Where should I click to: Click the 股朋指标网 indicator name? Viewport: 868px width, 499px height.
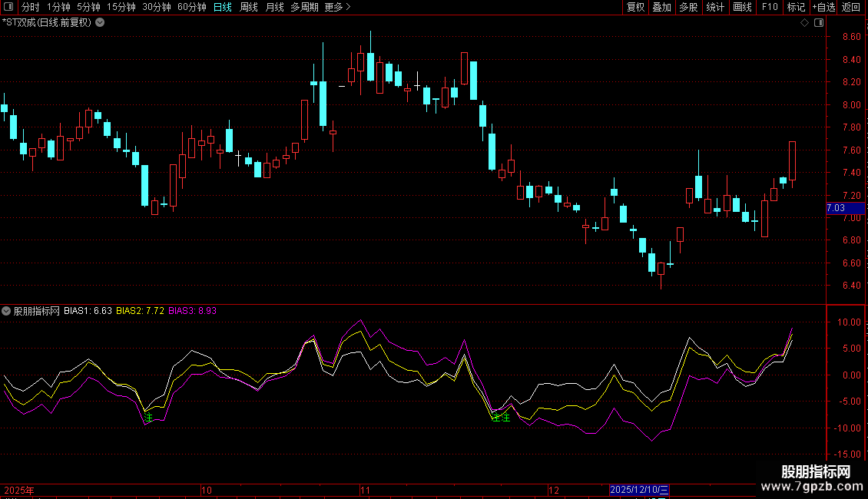pyautogui.click(x=37, y=311)
